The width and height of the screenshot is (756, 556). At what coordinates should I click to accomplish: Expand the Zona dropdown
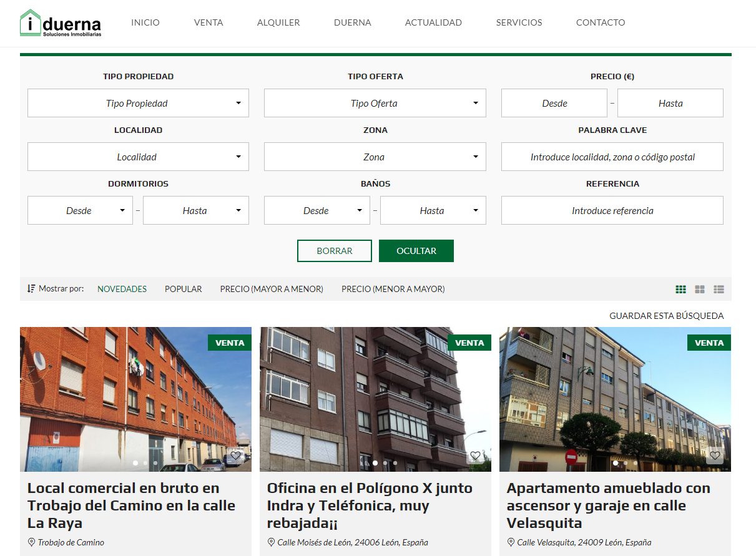(375, 157)
